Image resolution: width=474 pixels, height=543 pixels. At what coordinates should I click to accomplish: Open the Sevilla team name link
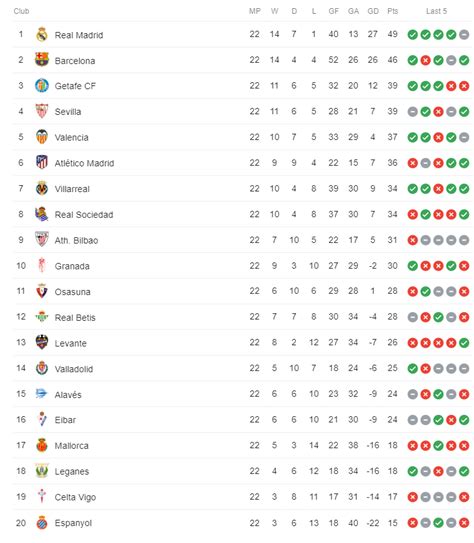click(x=68, y=112)
